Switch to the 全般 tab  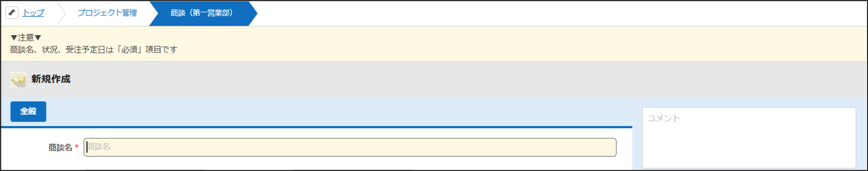point(28,111)
